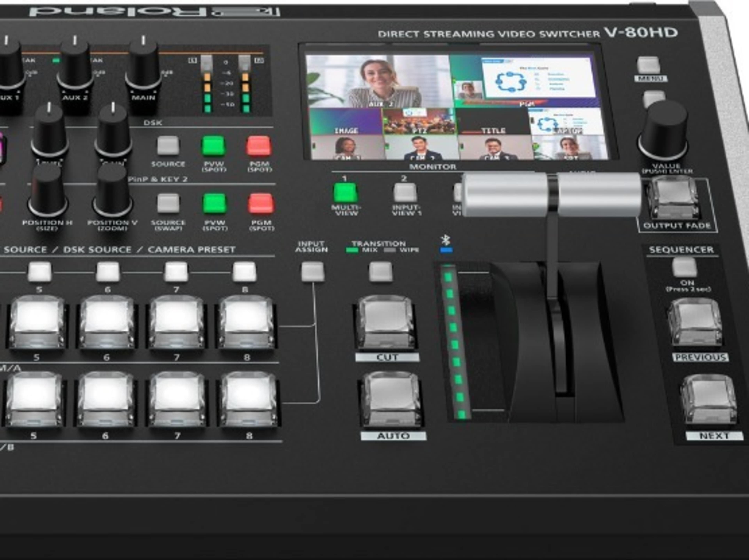Push the VALUE (ENTER) knob
The height and width of the screenshot is (560, 749).
(x=663, y=131)
